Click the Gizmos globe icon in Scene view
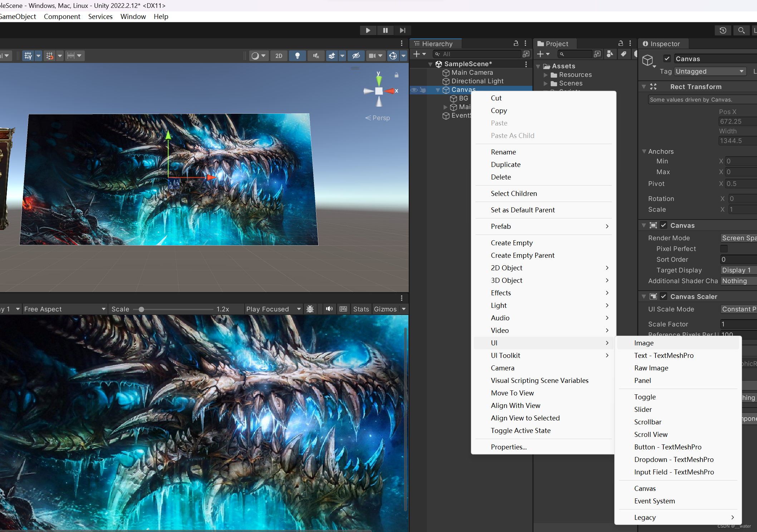757x532 pixels. (x=393, y=56)
